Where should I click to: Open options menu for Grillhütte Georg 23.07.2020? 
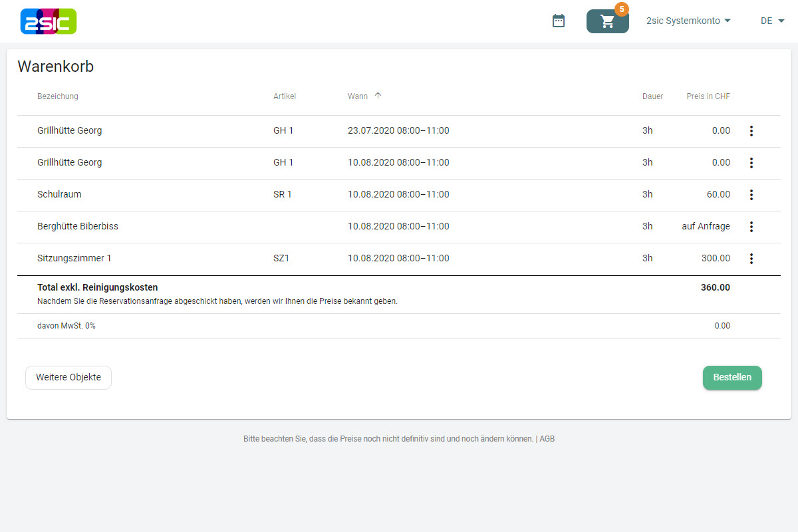tap(751, 131)
